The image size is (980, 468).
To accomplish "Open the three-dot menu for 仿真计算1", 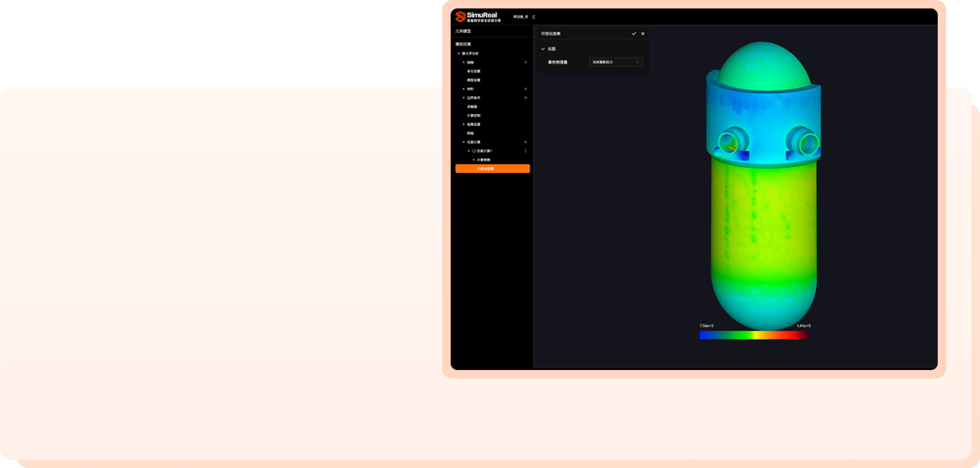I will [526, 151].
